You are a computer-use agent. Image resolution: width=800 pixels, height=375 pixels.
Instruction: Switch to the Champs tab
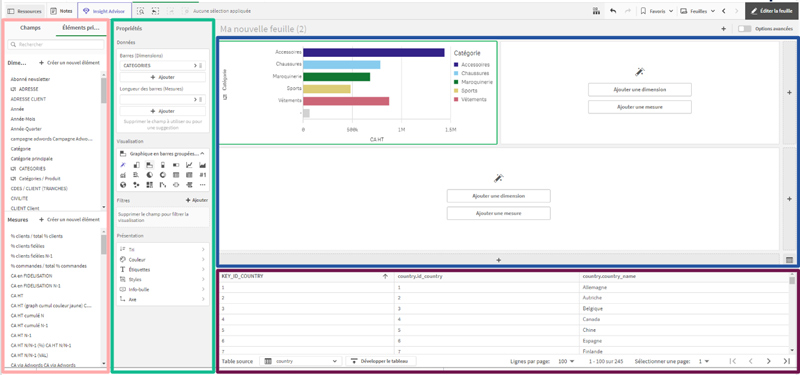pos(30,28)
